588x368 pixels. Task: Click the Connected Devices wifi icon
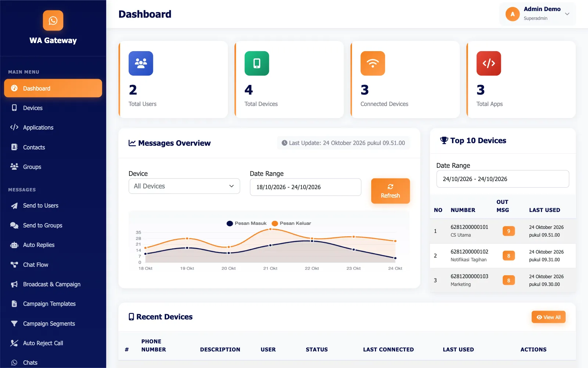coord(373,63)
